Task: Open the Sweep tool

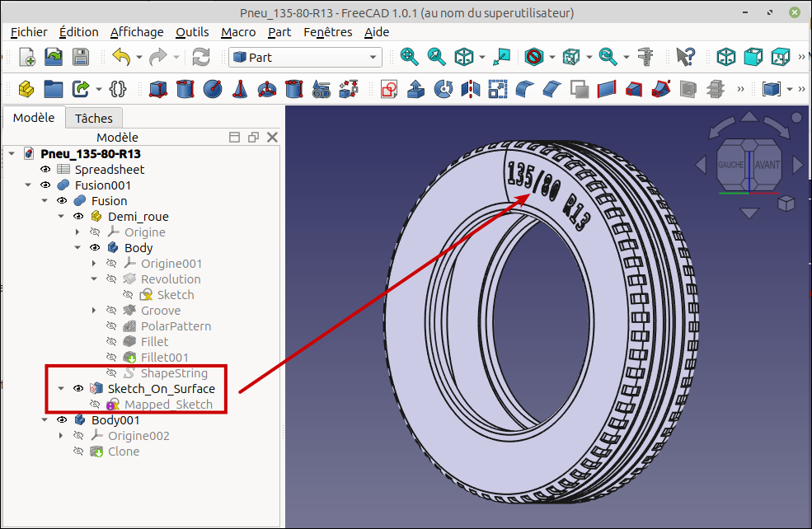Action: 661,89
